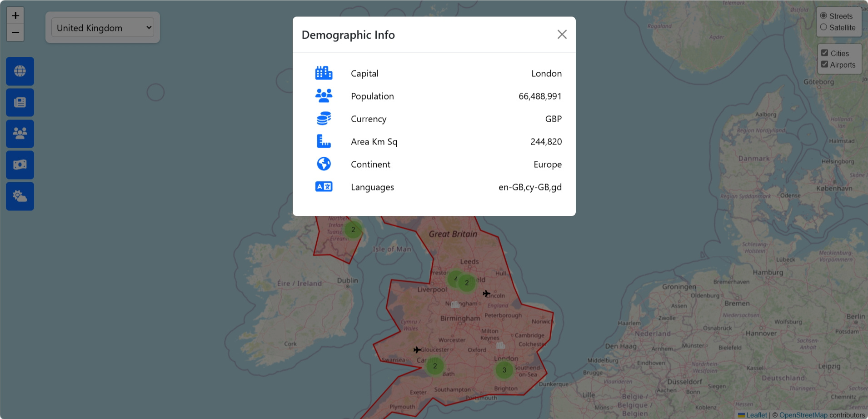The image size is (868, 419).
Task: Switch to the Satellite base layer
Action: pyautogui.click(x=824, y=27)
